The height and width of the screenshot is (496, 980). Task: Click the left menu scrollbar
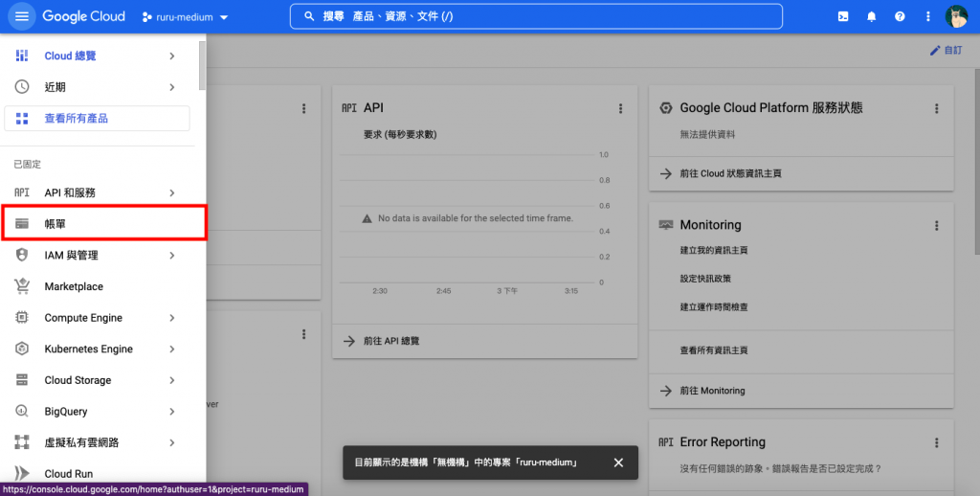(x=202, y=66)
